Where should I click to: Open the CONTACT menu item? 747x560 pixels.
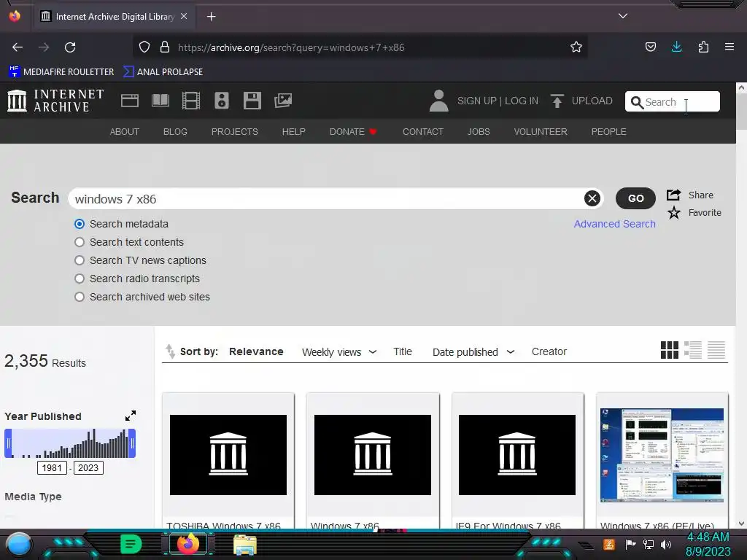[x=423, y=132]
